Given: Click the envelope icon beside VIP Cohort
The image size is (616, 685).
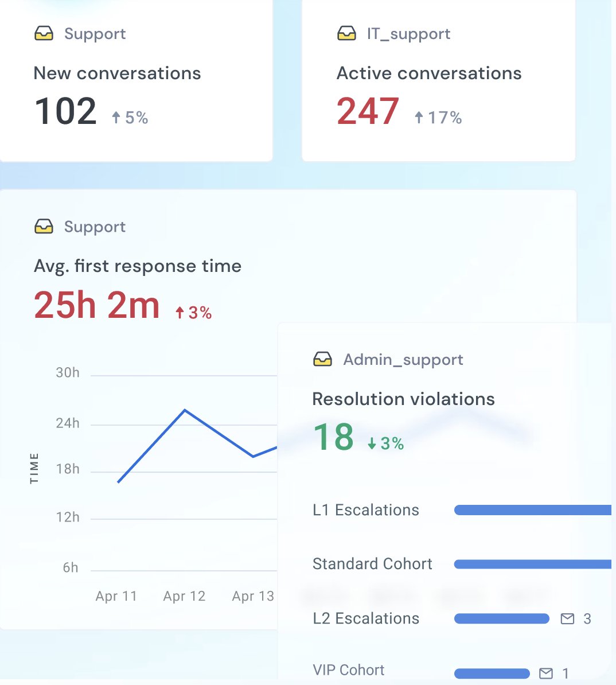Looking at the screenshot, I should pyautogui.click(x=547, y=673).
